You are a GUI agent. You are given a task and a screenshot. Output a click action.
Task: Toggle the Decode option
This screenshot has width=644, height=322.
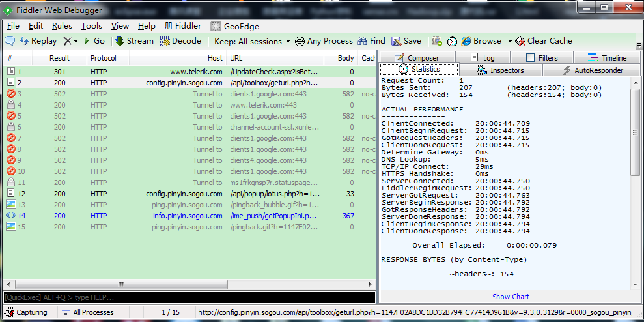tap(180, 41)
